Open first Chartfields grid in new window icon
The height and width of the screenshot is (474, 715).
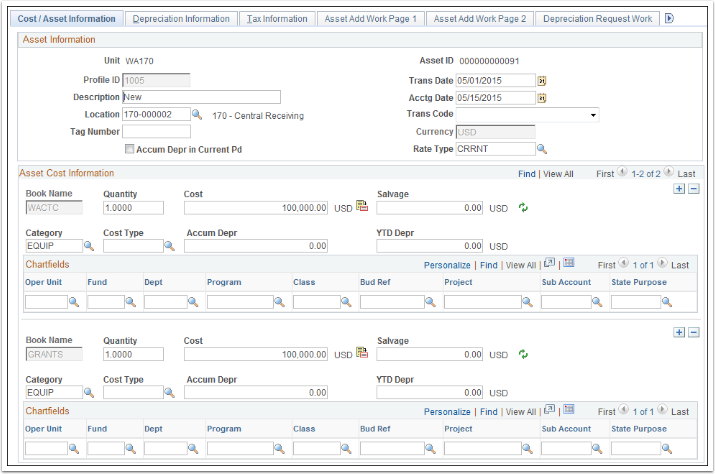[x=549, y=263]
